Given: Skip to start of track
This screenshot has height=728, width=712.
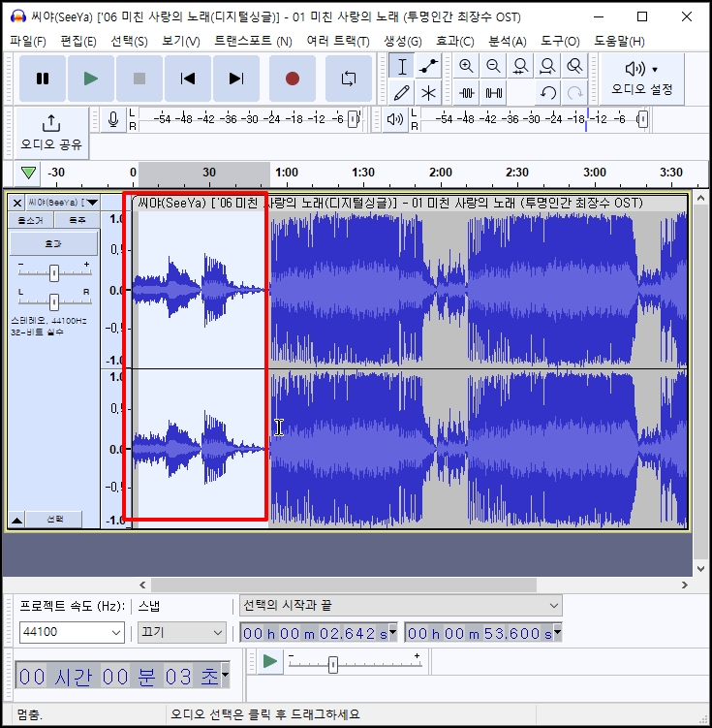Looking at the screenshot, I should click(x=188, y=79).
